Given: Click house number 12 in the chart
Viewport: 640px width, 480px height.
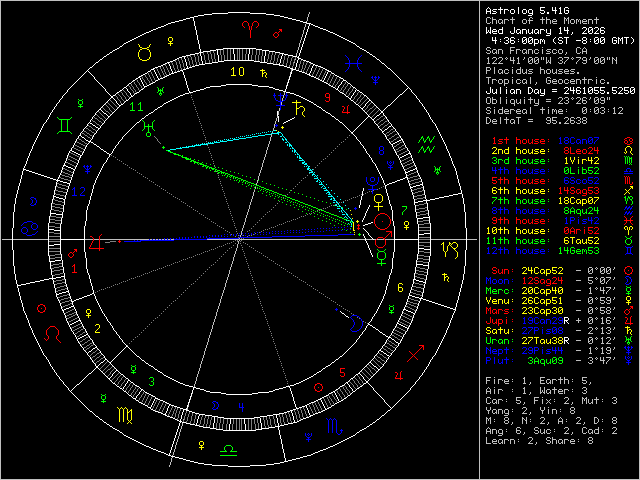Looking at the screenshot, I should (x=79, y=191).
